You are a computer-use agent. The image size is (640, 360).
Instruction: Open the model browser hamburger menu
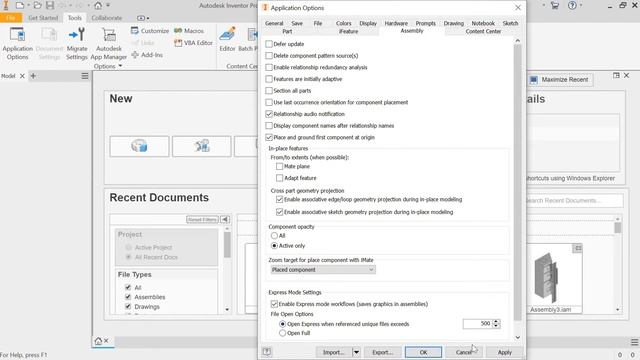point(84,76)
